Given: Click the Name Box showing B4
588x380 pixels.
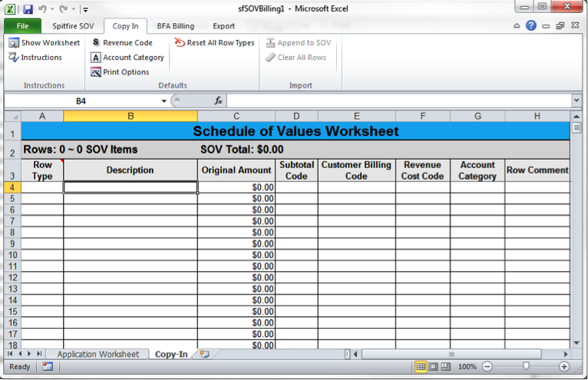Looking at the screenshot, I should click(81, 101).
